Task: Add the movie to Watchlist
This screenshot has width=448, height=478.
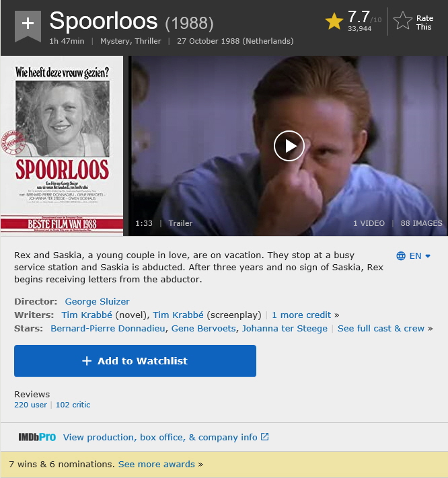Action: point(135,361)
